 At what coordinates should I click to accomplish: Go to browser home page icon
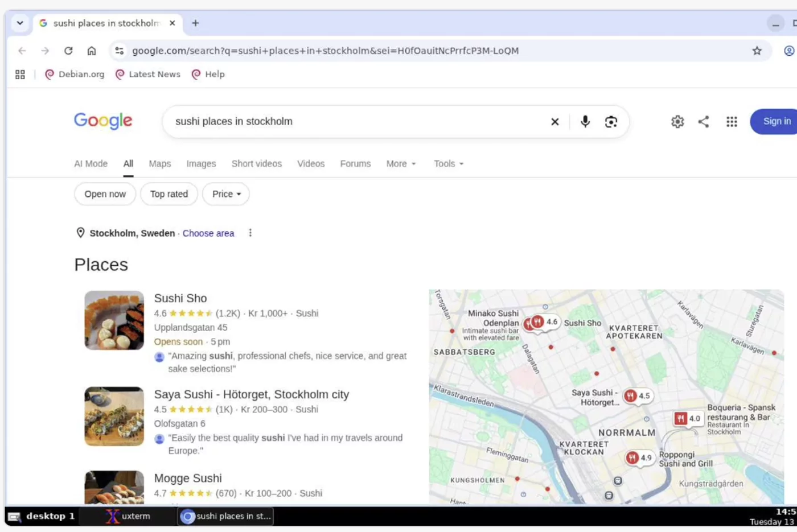click(x=92, y=51)
